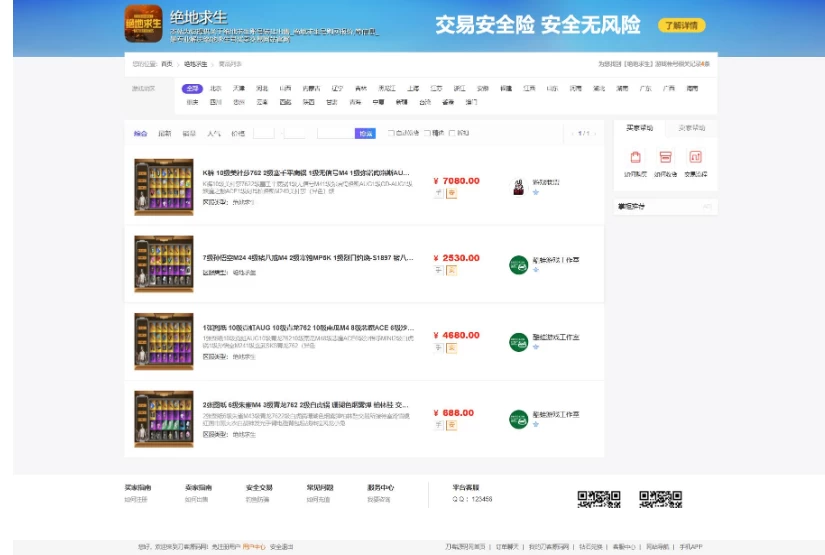Tick the third filter checkbox in sort bar
Screen dimensions: 825x555
452,133
